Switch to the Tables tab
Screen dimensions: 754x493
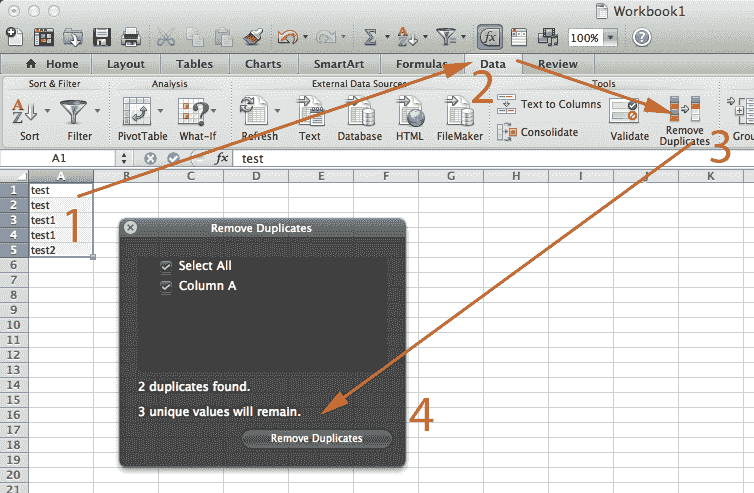click(194, 64)
